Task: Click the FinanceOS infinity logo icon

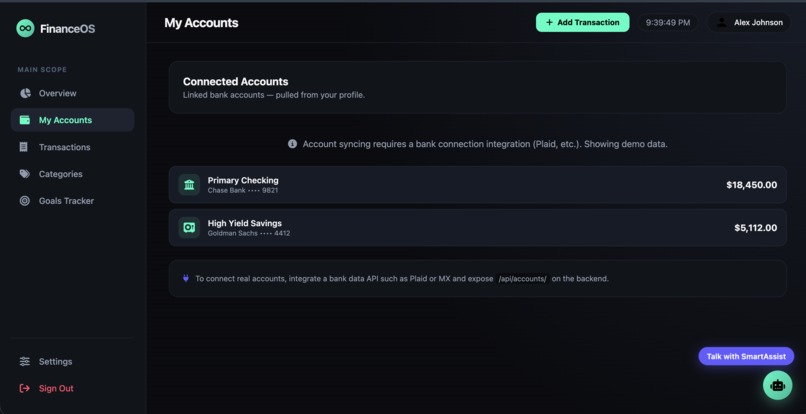Action: (25, 28)
